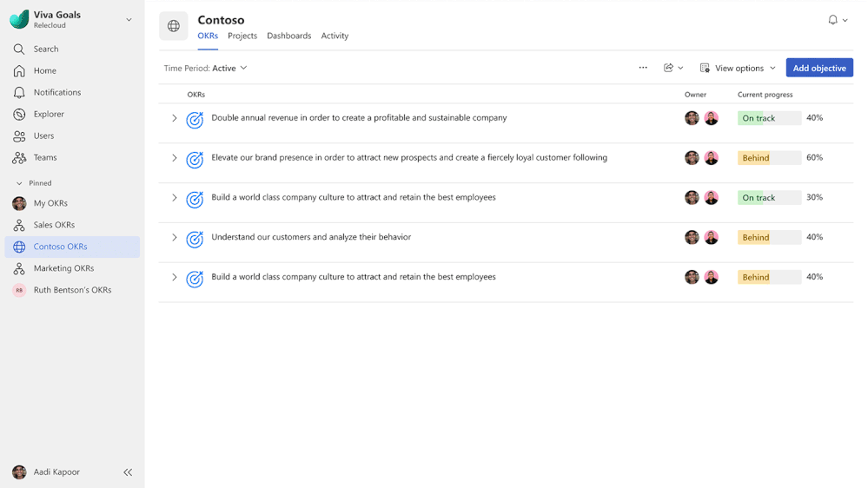Switch to the Dashboards tab
The height and width of the screenshot is (488, 868).
tap(288, 36)
